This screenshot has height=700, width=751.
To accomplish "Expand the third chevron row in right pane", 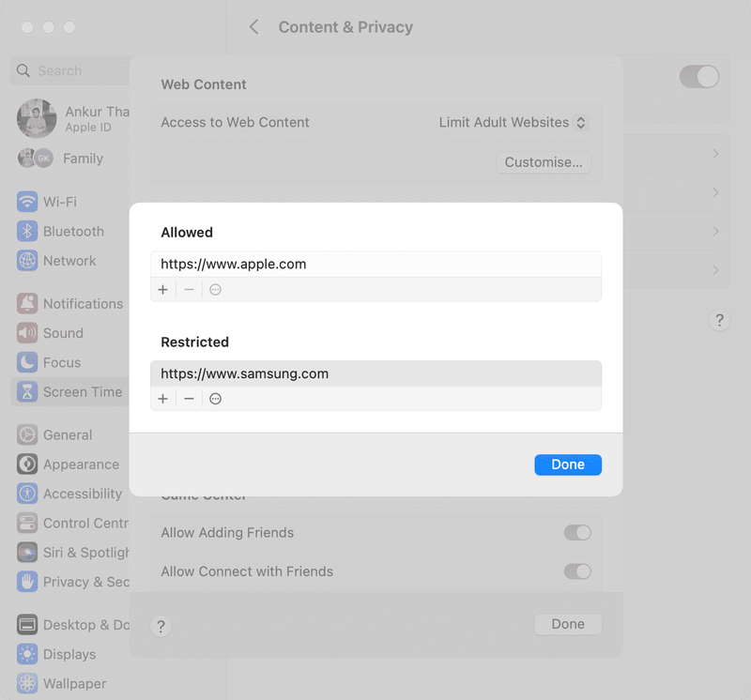I will (x=715, y=231).
